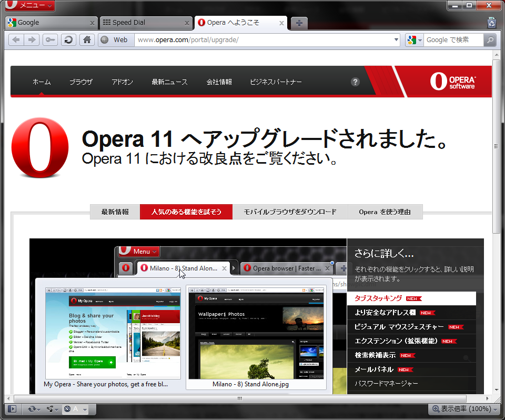Select the Opera へようこそ tab

tap(241, 23)
